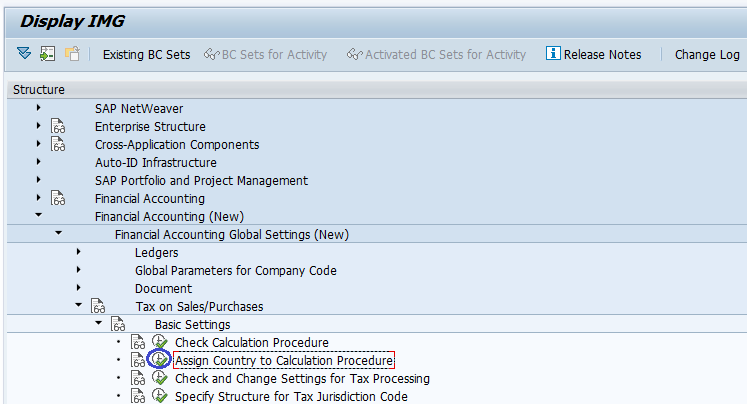Screen dimensions: 747x404
Task: Open documentation for Check and Change Settings
Action: (138, 378)
